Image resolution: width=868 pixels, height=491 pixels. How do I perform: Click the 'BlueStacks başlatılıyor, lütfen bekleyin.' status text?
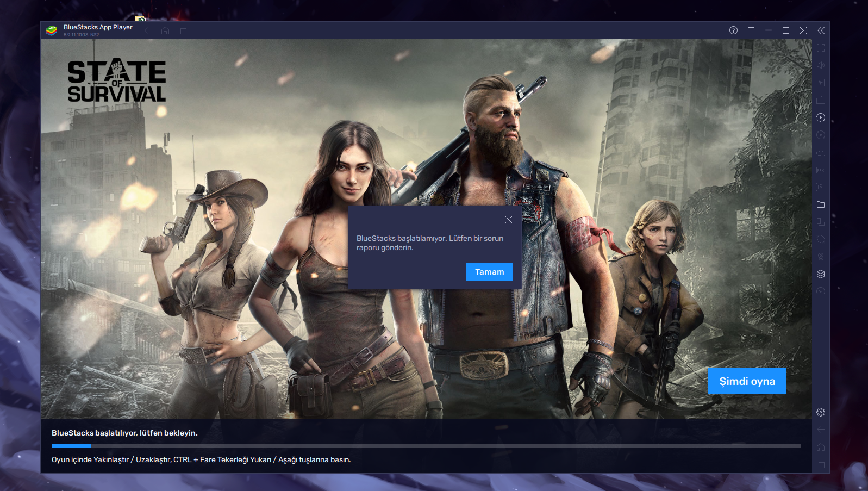coord(124,433)
